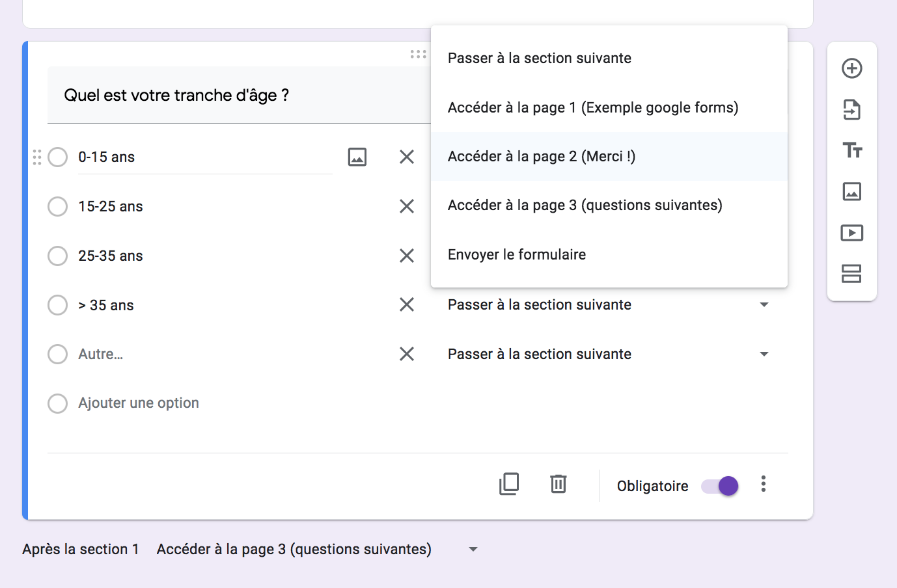
Task: Open the section dropdown for Autre… row
Action: [x=609, y=354]
